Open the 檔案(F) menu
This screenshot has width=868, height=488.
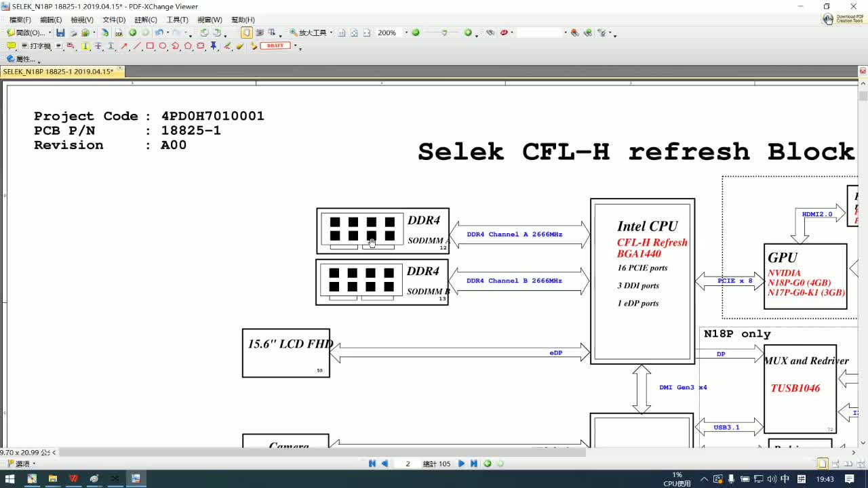pyautogui.click(x=20, y=20)
